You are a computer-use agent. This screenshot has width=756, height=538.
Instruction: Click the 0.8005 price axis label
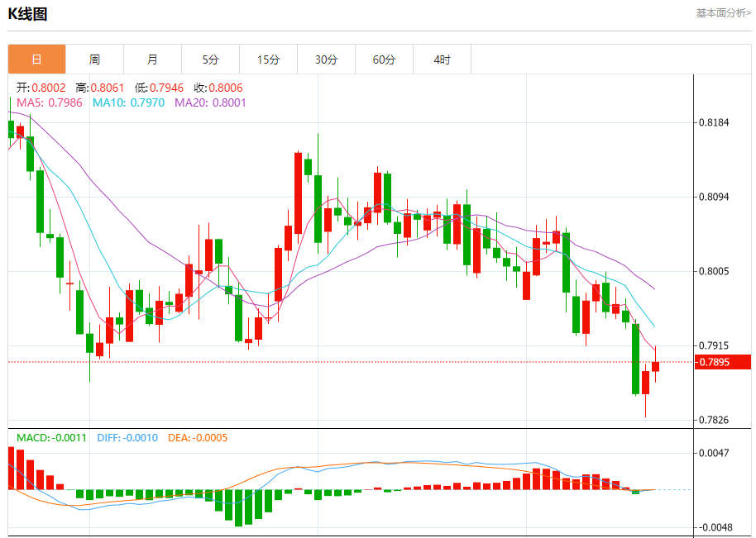[714, 271]
